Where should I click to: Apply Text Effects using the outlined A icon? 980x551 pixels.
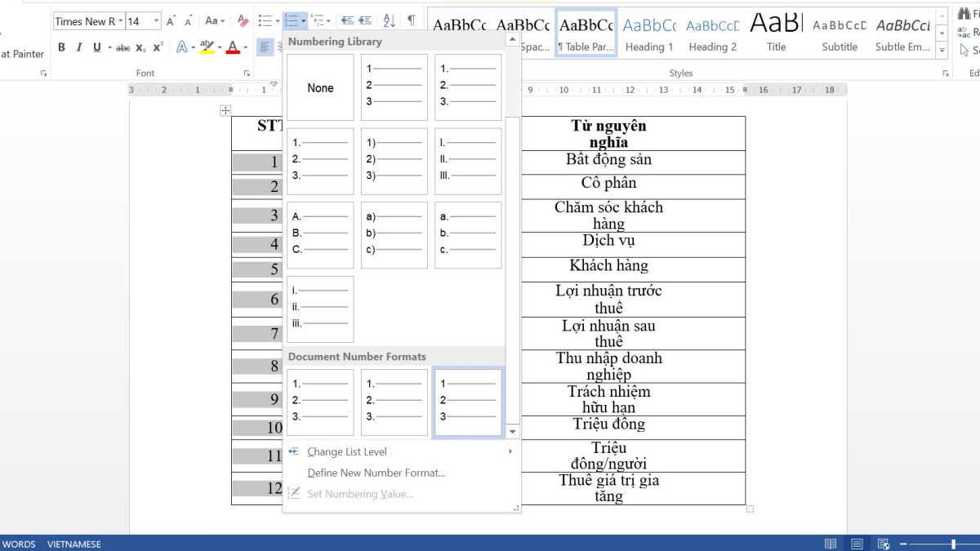click(x=182, y=47)
